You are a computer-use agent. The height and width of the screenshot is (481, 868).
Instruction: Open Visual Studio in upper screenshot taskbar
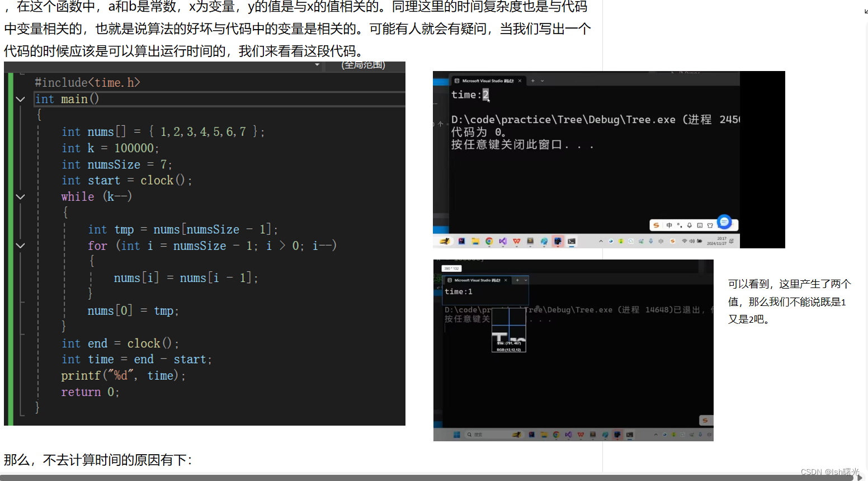click(x=503, y=241)
